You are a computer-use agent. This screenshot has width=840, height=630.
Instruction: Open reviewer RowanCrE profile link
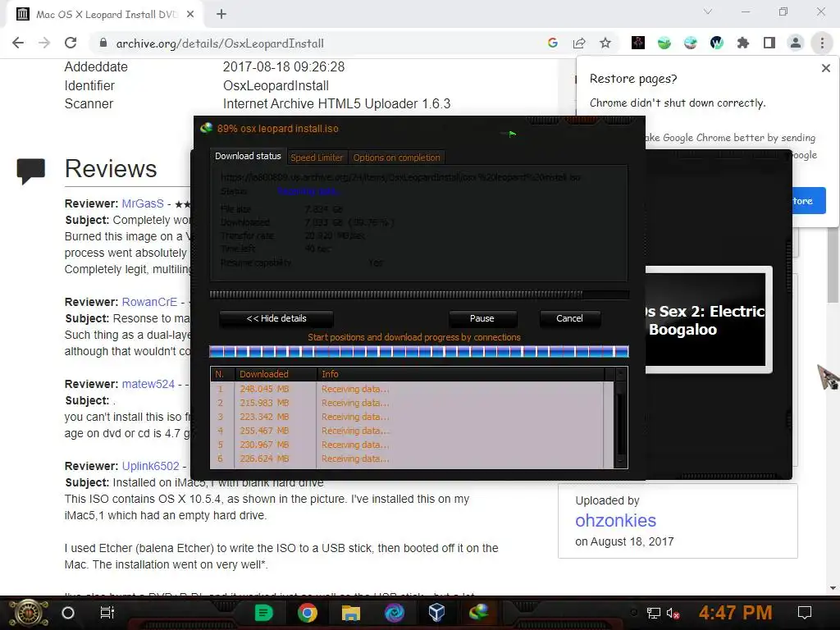(x=149, y=302)
